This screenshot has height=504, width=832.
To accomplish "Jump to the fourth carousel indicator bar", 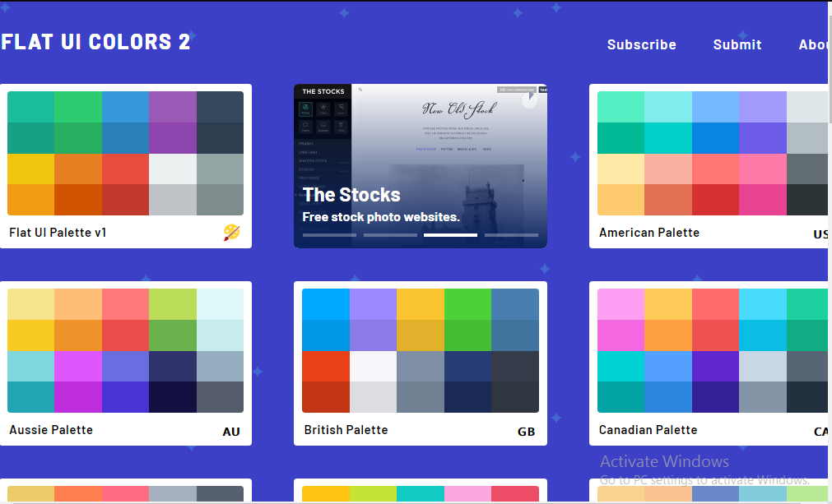I will (511, 235).
